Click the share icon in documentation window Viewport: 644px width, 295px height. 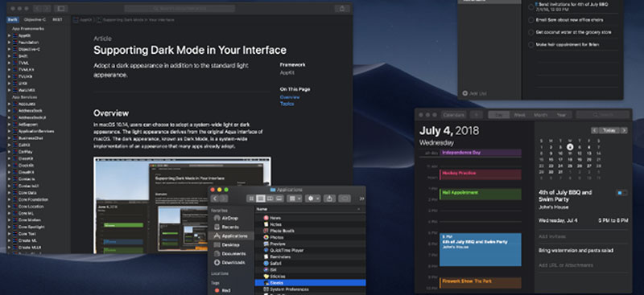341,9
